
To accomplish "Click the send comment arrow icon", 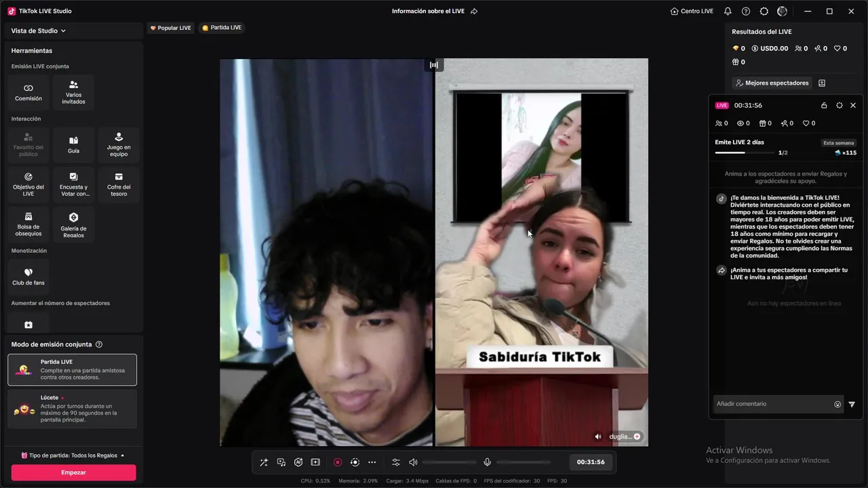I will (x=852, y=404).
